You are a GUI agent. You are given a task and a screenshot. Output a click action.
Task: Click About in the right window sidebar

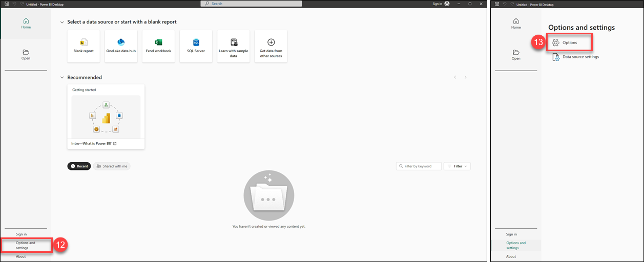(x=511, y=256)
